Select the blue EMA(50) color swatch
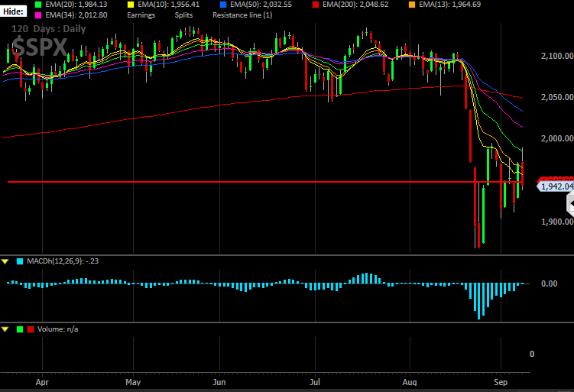 coord(223,5)
